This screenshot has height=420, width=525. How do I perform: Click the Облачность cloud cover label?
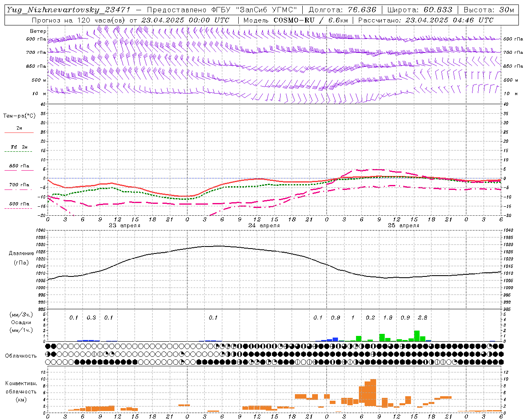(x=21, y=356)
